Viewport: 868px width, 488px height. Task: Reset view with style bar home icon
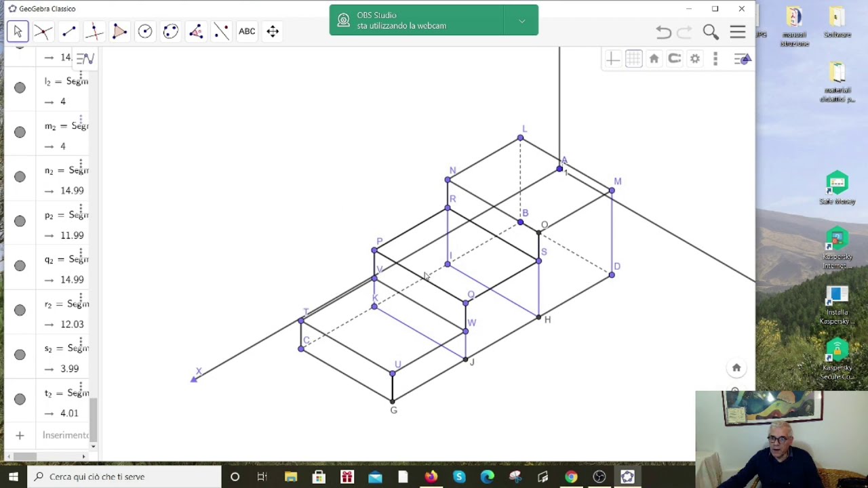click(x=654, y=59)
